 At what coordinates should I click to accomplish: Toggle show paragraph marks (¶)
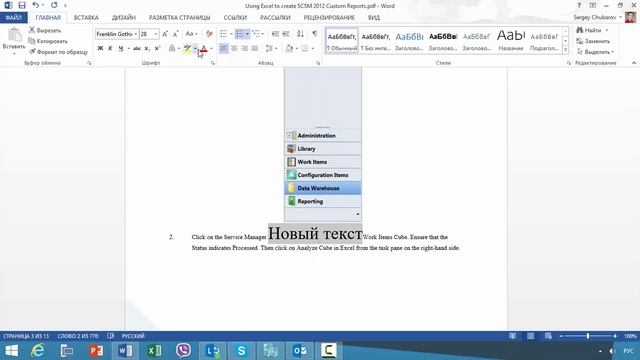coord(314,34)
